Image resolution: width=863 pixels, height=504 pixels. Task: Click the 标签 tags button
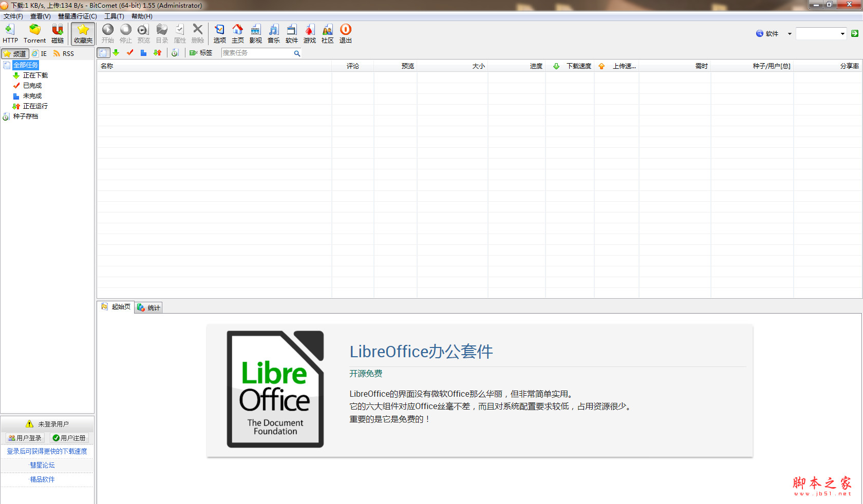[201, 53]
